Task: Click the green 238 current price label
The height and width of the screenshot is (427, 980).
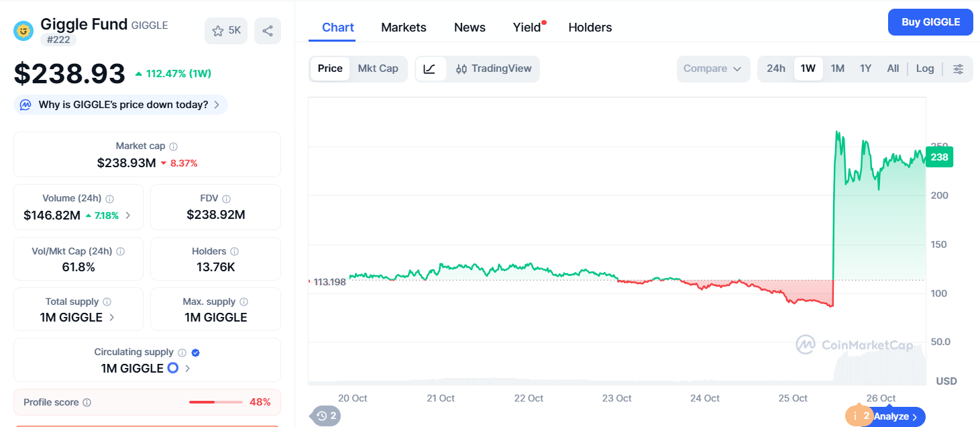Action: click(939, 157)
